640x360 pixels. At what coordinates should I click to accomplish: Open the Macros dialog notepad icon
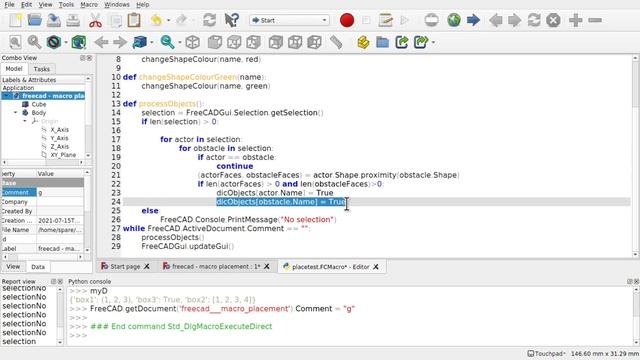385,20
